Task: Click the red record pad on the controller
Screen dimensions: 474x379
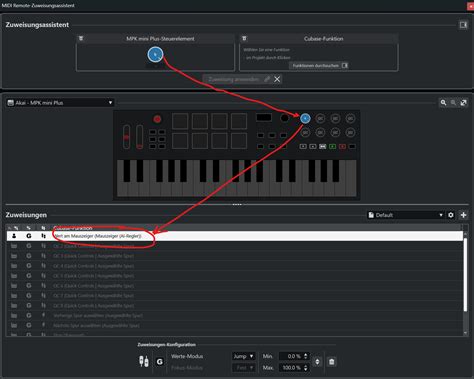Action: coord(157,119)
